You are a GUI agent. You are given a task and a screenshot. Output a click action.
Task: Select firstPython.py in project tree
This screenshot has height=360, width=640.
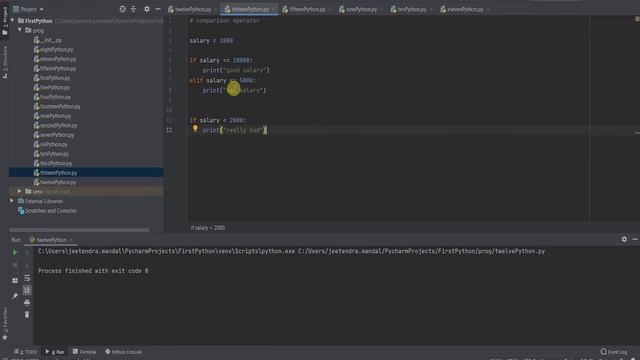tap(52, 78)
